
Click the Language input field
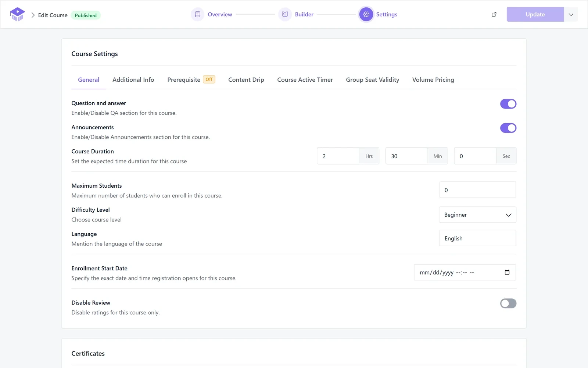click(x=478, y=238)
